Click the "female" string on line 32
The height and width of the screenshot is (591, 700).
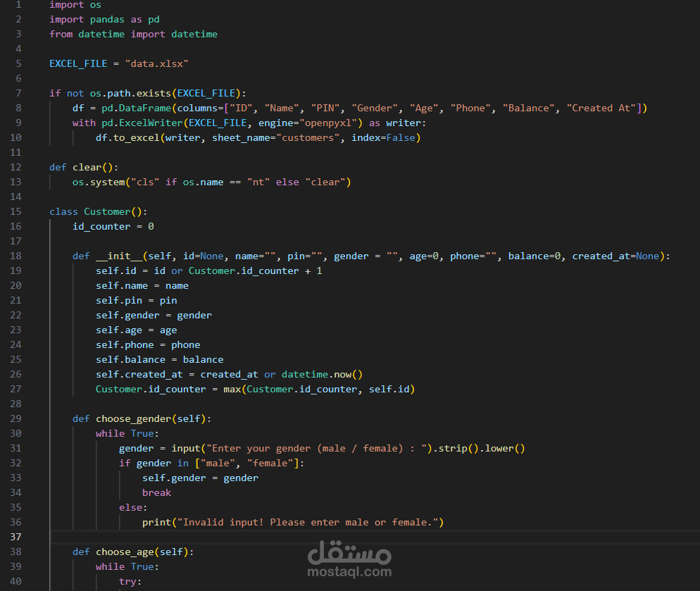[x=270, y=463]
